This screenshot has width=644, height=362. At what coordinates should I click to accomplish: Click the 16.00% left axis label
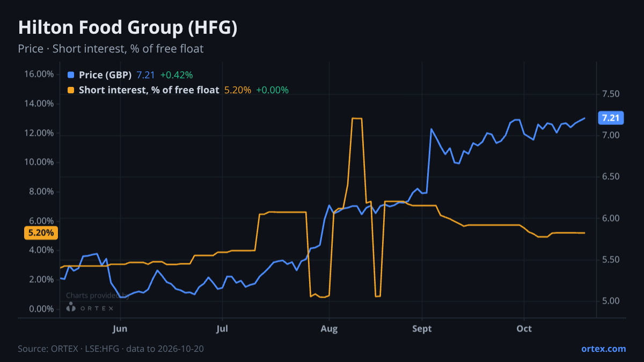coord(39,74)
